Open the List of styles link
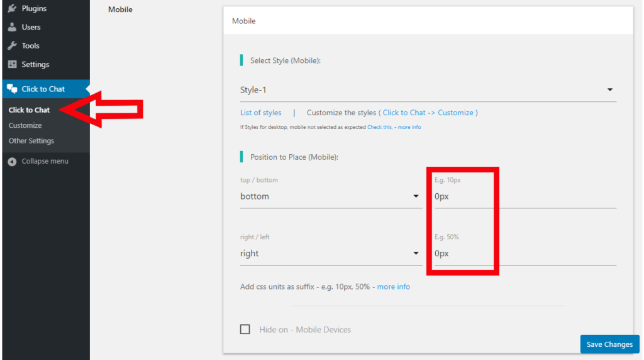 [x=261, y=113]
